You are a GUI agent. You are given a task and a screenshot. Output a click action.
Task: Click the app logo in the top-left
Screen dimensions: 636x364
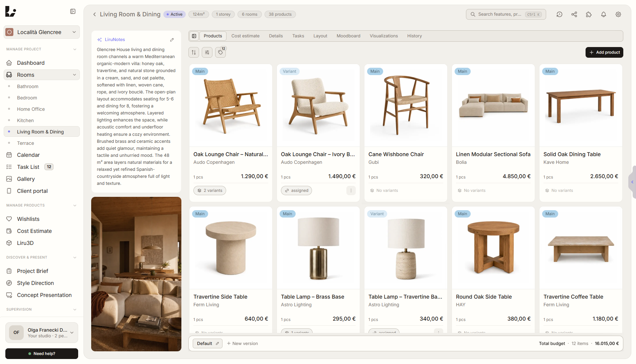point(11,12)
